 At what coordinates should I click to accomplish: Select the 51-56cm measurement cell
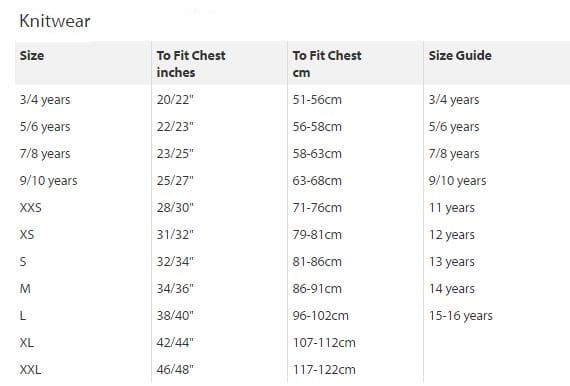click(317, 99)
